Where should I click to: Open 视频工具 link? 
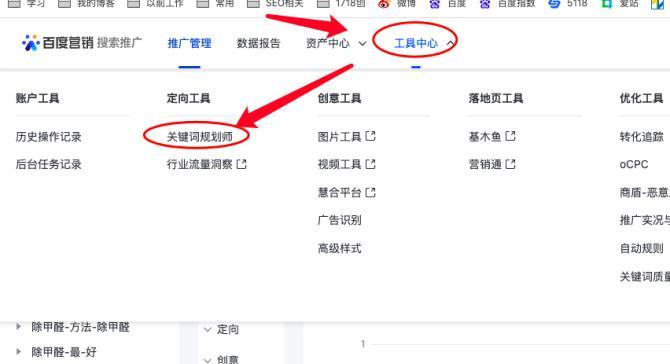(x=339, y=164)
